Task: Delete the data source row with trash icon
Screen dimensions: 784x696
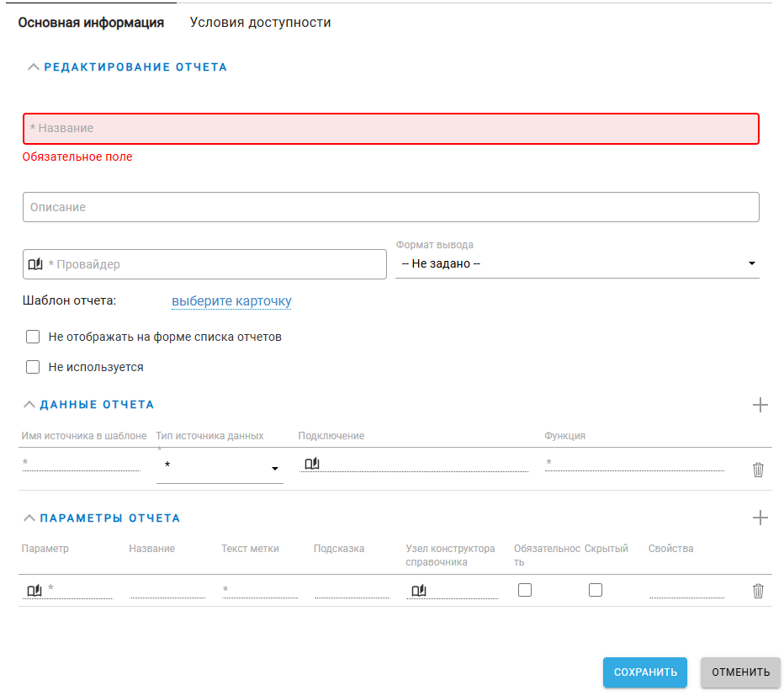Action: 758,470
